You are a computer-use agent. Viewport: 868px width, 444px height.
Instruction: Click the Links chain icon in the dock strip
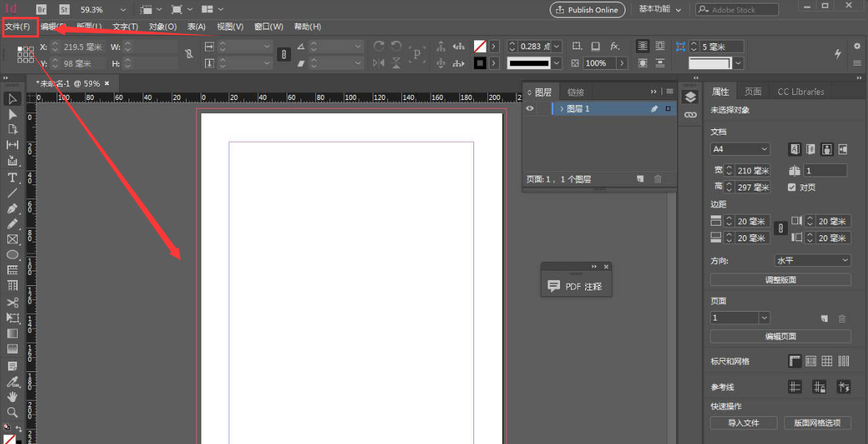[x=689, y=115]
